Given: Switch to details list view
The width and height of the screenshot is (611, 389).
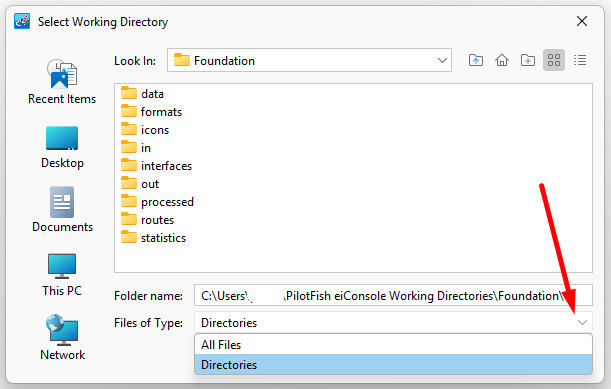Looking at the screenshot, I should pos(580,60).
